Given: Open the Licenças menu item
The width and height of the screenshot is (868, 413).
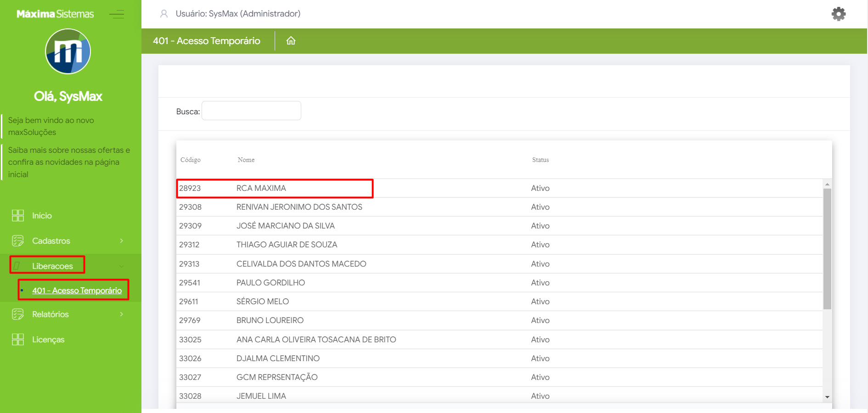Looking at the screenshot, I should [48, 340].
